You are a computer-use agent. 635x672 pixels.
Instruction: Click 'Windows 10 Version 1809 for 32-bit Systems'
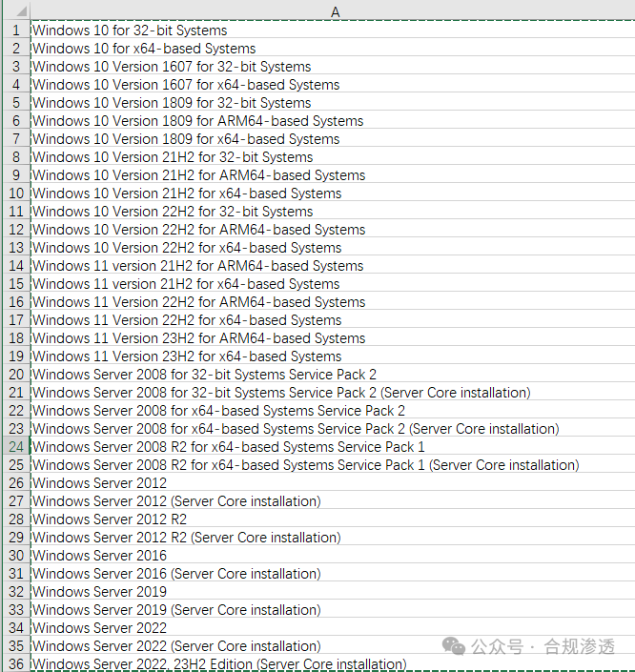(x=333, y=103)
